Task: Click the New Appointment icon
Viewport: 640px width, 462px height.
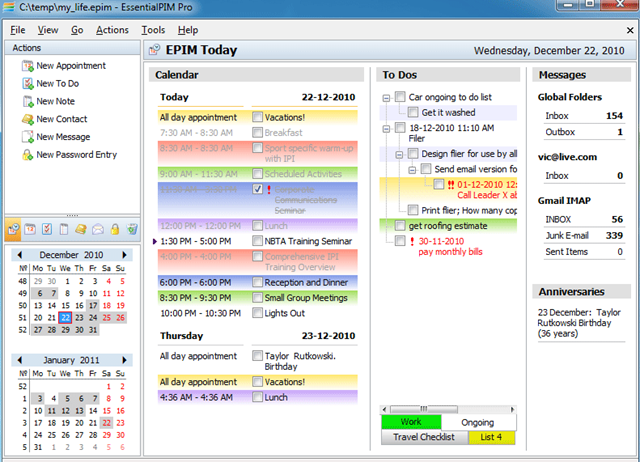Action: point(28,66)
